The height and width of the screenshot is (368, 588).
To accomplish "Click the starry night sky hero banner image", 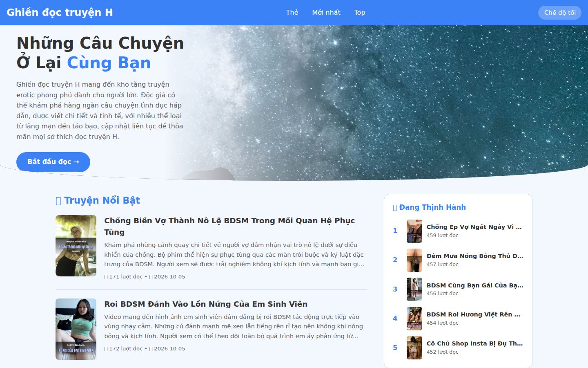I will 376,103.
